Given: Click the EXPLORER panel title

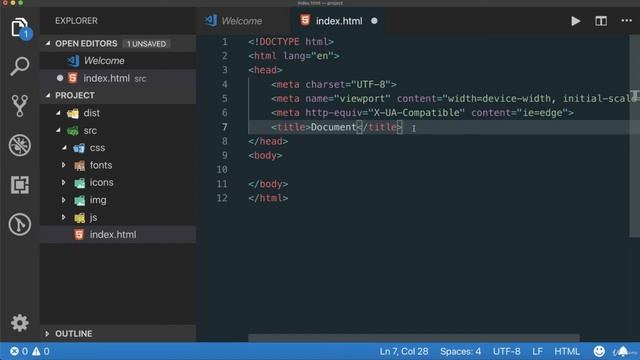Looking at the screenshot, I should click(x=76, y=20).
